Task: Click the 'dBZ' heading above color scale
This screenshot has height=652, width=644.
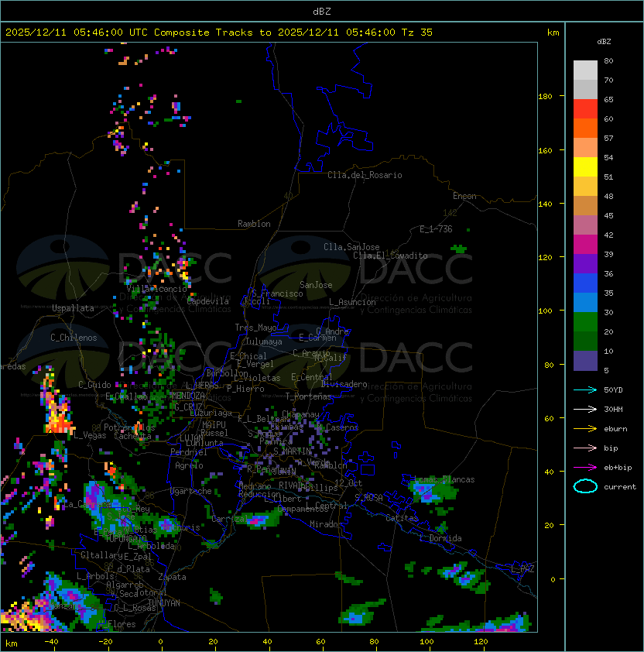Action: click(x=604, y=42)
